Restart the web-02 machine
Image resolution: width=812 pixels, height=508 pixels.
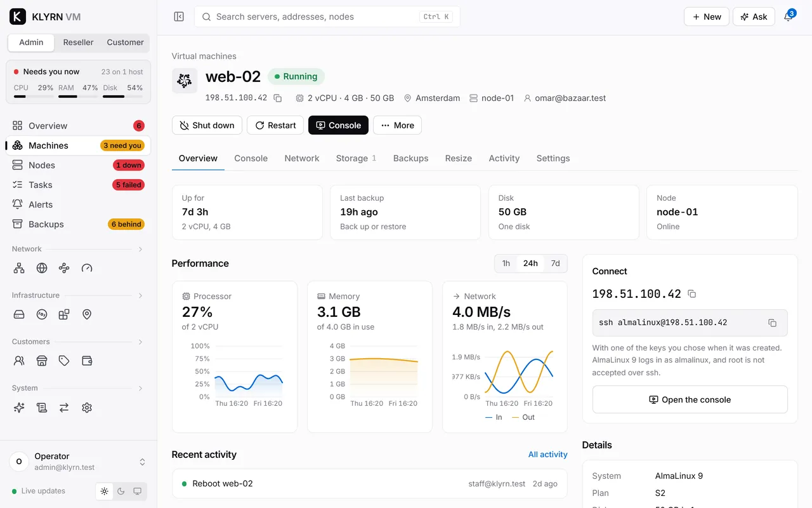coord(275,125)
